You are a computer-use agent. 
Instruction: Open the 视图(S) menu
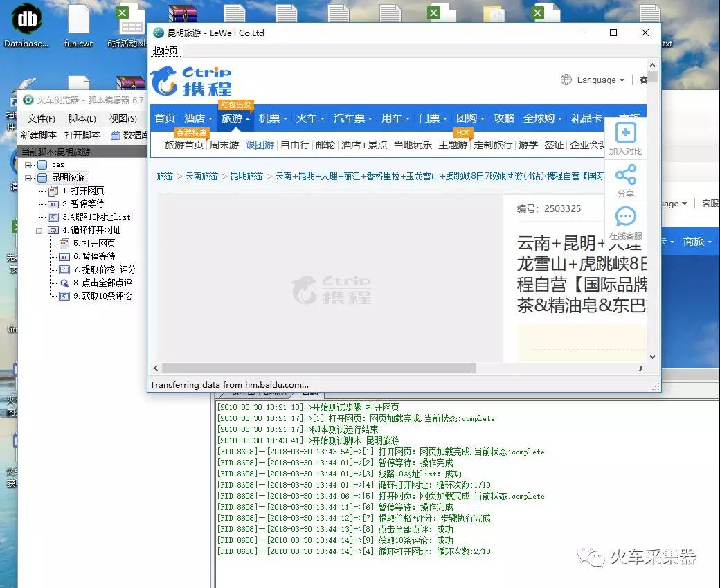pos(123,118)
